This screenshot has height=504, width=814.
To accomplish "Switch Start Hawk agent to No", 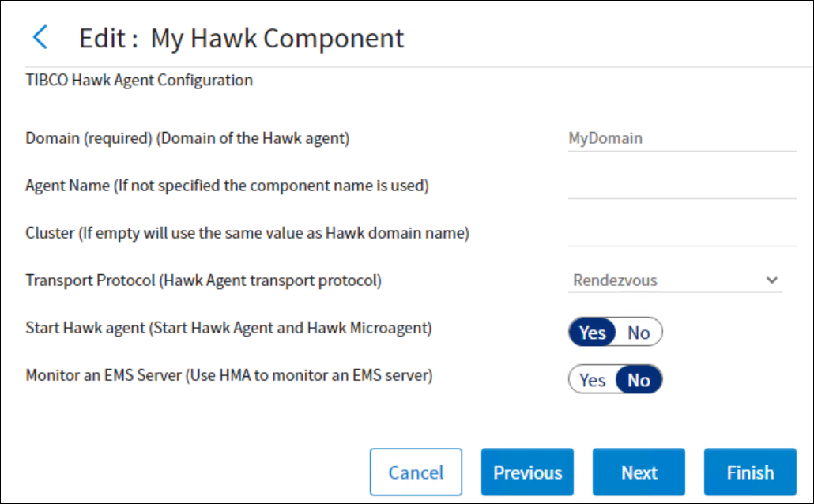I will pyautogui.click(x=639, y=333).
